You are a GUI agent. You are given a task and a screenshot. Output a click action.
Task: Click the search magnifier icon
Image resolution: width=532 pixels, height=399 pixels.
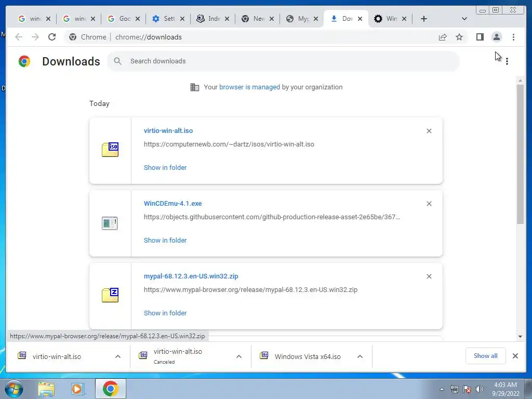click(118, 61)
